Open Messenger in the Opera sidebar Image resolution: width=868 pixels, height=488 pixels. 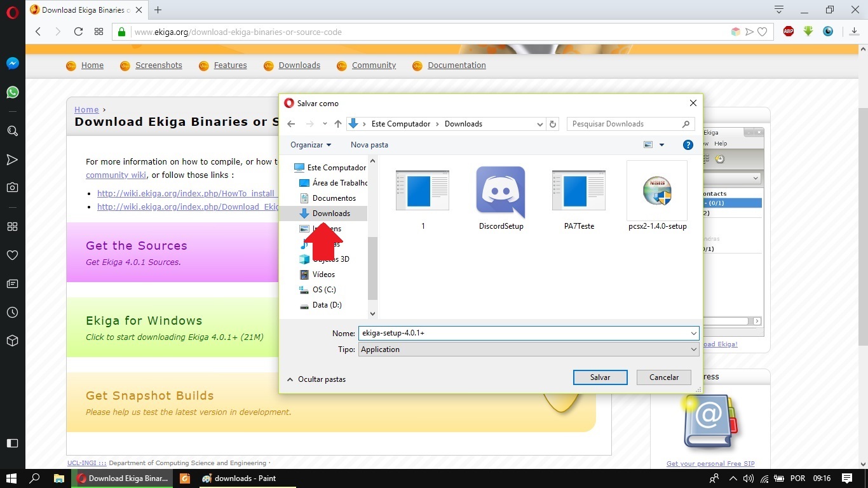[x=12, y=64]
